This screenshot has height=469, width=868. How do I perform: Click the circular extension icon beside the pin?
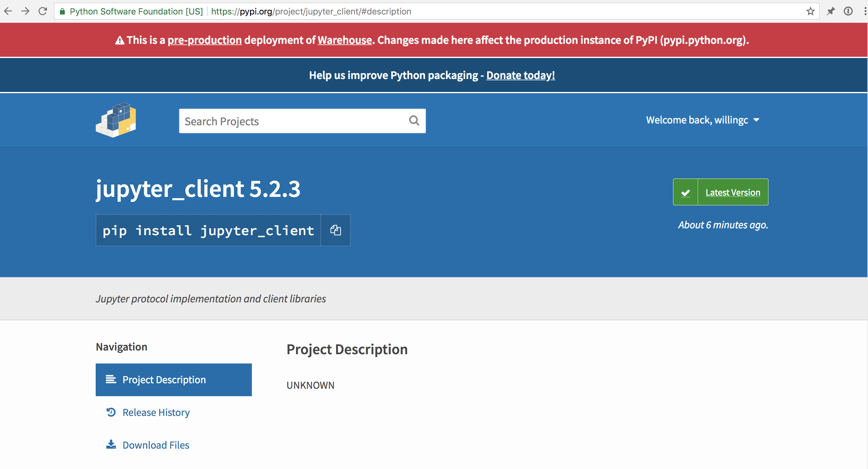click(x=848, y=11)
